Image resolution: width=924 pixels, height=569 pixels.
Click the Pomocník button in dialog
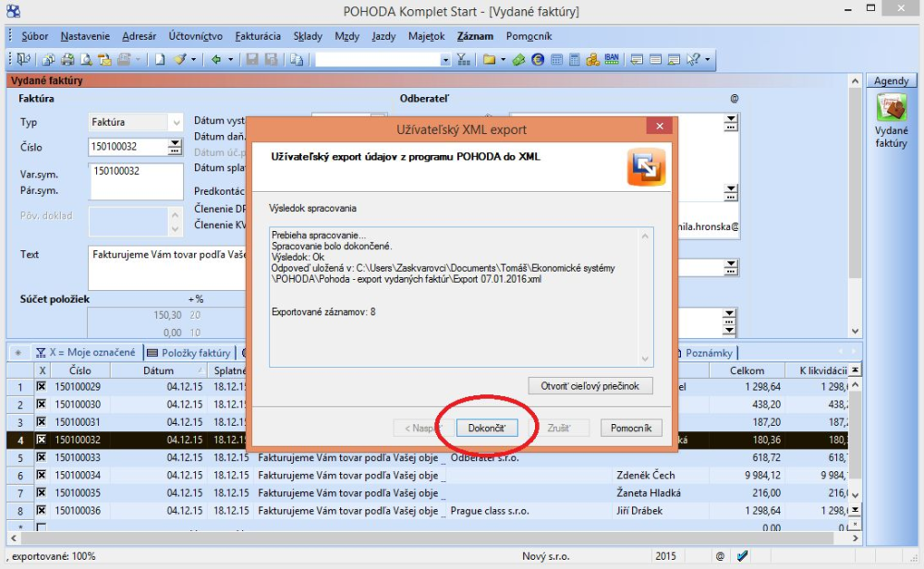[631, 428]
